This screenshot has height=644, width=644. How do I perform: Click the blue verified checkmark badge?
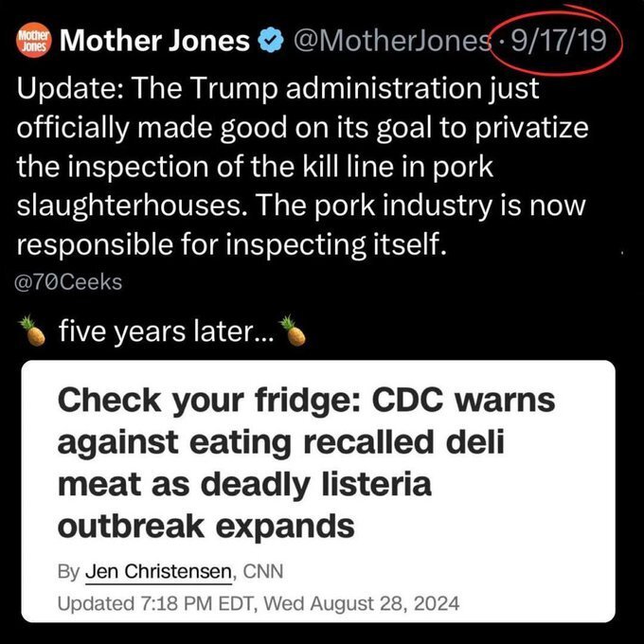[270, 41]
